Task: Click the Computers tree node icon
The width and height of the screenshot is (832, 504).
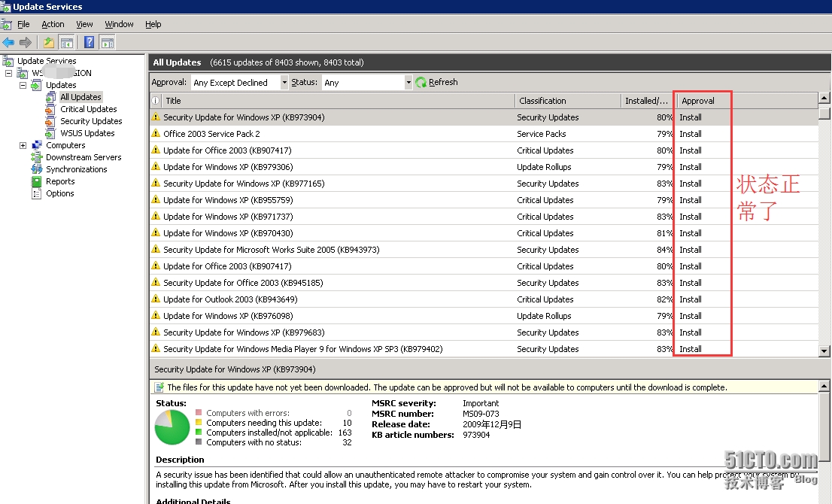Action: (37, 145)
